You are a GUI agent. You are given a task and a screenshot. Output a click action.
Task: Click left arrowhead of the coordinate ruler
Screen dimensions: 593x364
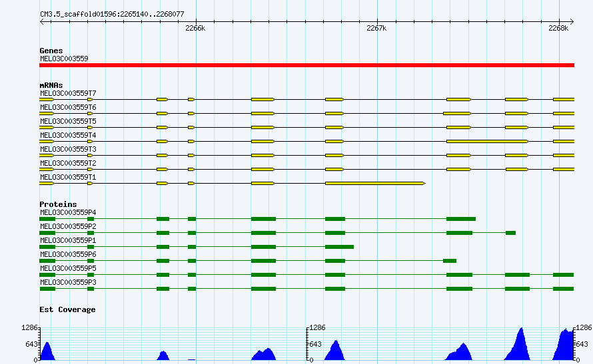(41, 22)
